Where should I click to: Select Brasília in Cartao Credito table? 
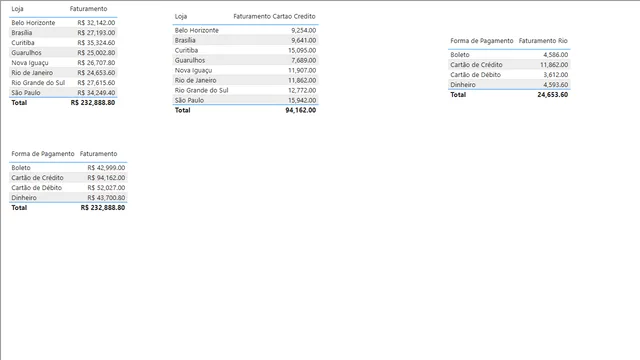(185, 40)
